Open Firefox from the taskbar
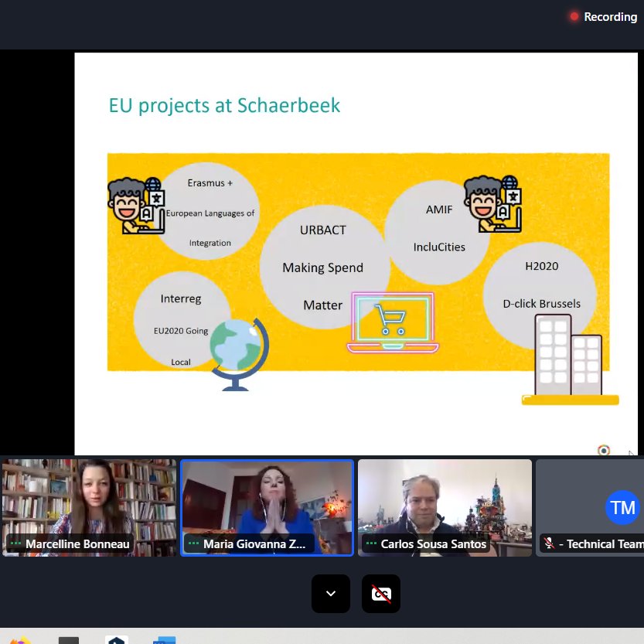This screenshot has height=644, width=644. 19,640
